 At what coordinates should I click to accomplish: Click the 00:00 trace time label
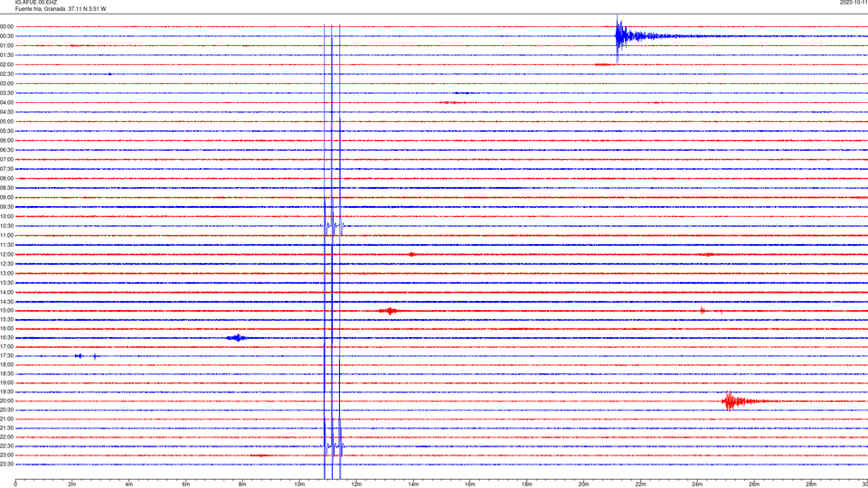[x=6, y=26]
